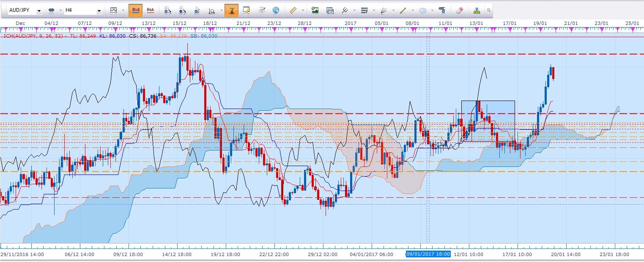This screenshot has height=262, width=644.
Task: Click the highlighted 09/01/2017 18:00 time label
Action: [428, 254]
